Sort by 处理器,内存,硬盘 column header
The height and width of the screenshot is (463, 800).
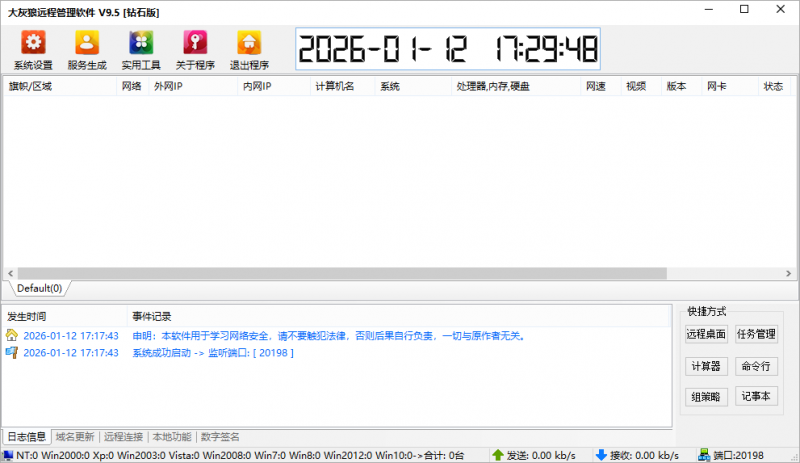click(x=516, y=86)
